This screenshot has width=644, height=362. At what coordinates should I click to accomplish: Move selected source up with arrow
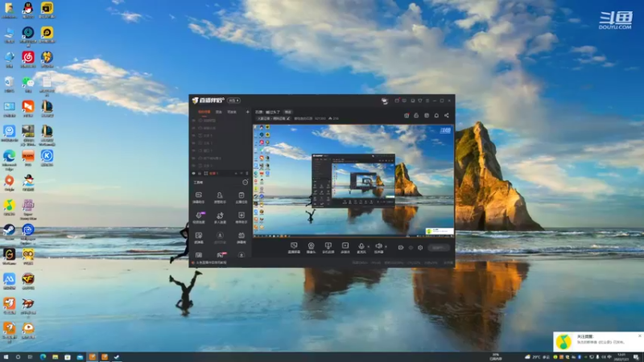(x=236, y=173)
